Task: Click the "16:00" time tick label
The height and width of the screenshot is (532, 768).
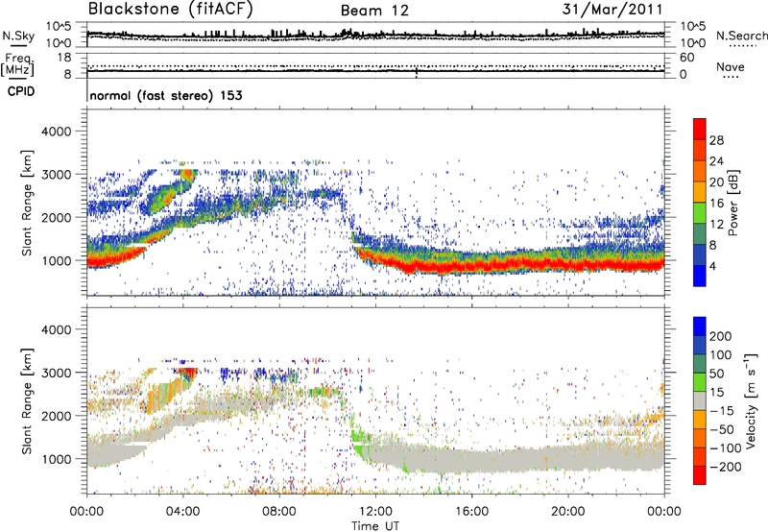Action: [x=471, y=512]
